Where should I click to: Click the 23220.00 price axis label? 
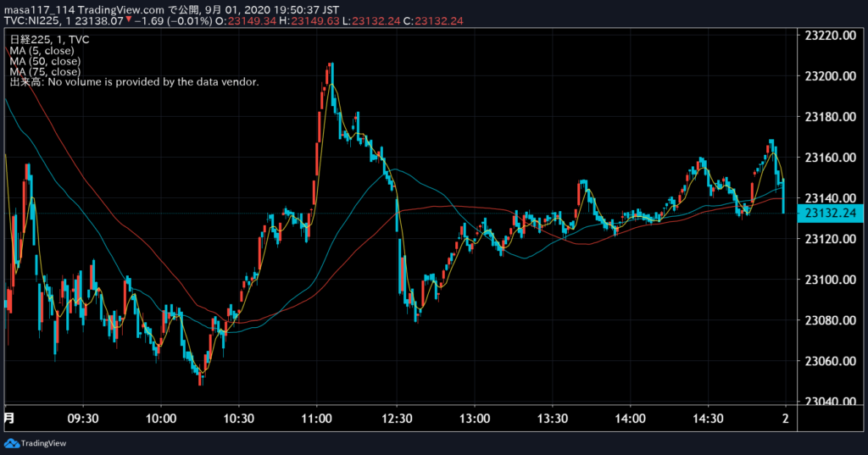[831, 36]
